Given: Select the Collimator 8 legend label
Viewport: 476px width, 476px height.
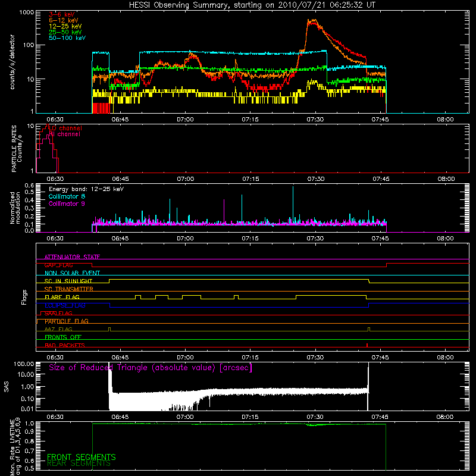Looking at the screenshot, I should pos(67,196).
